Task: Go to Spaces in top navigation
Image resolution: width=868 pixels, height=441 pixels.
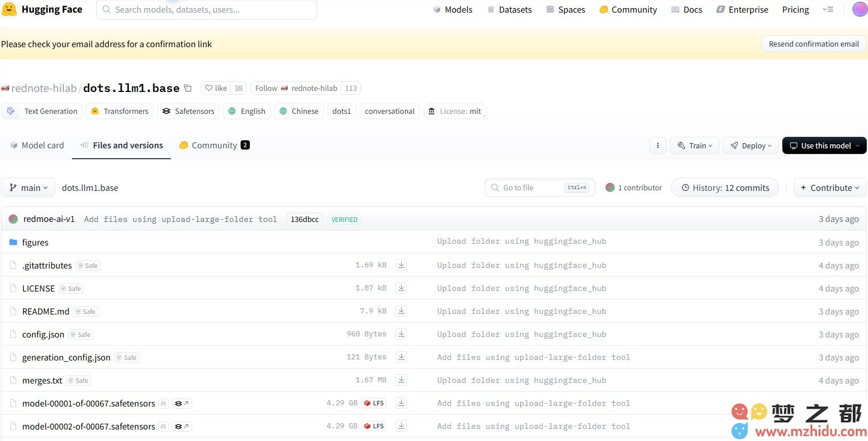Action: pyautogui.click(x=565, y=9)
